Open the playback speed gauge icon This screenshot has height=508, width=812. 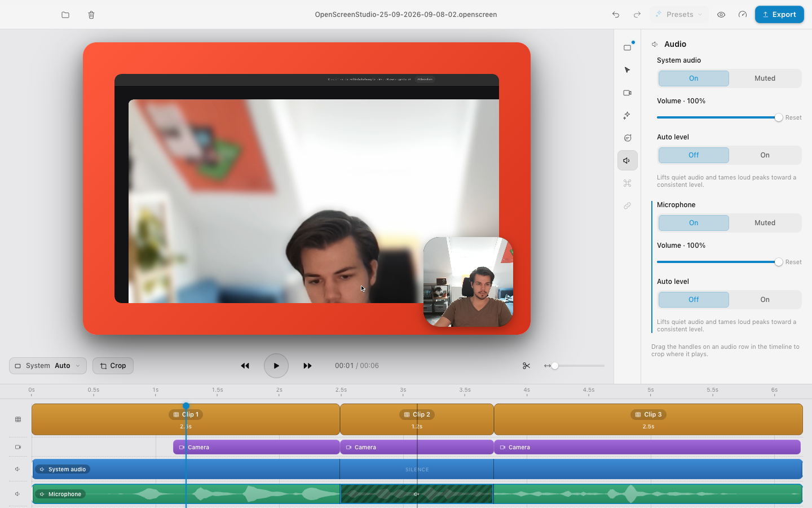743,15
